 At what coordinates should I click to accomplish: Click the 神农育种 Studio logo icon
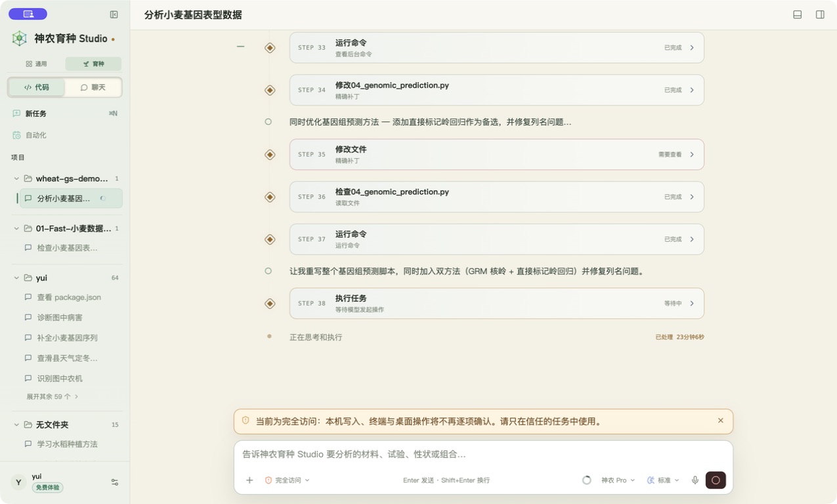pyautogui.click(x=20, y=38)
